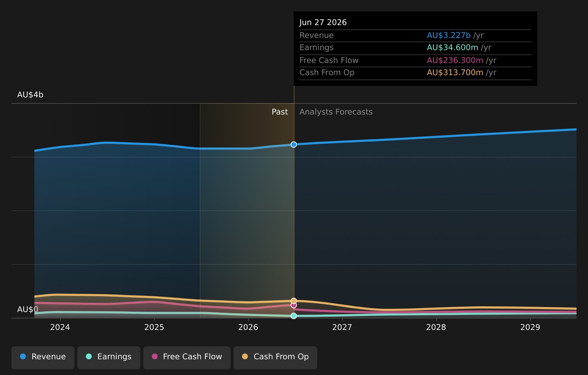Click the AU$4b y-axis label
The height and width of the screenshot is (375, 588).
[30, 95]
